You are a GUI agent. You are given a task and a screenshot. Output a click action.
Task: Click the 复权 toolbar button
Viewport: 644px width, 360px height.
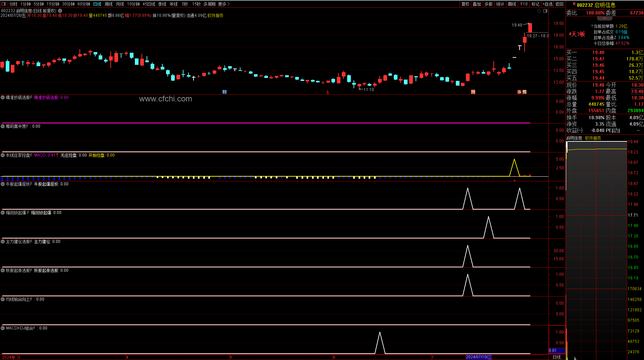[x=466, y=4]
